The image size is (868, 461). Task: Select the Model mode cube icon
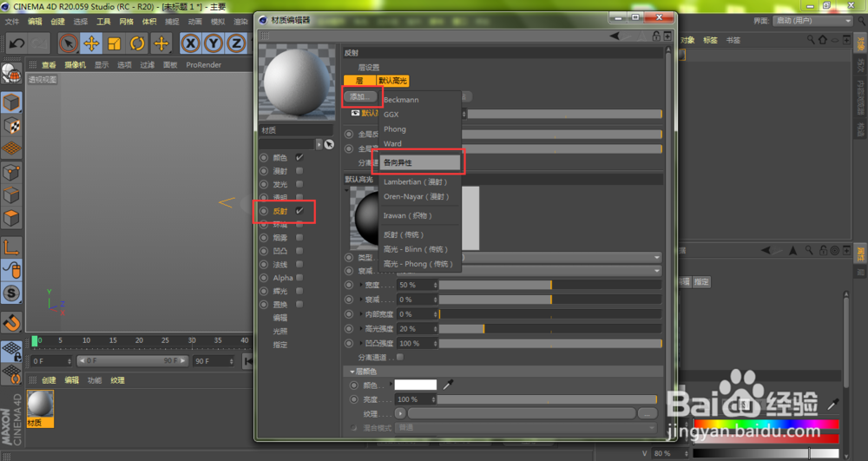tap(11, 102)
